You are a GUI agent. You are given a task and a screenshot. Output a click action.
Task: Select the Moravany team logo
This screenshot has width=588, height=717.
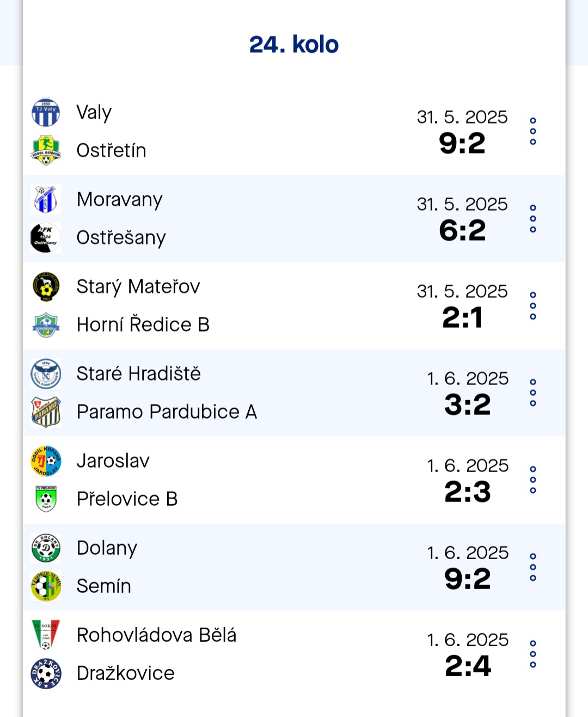46,200
